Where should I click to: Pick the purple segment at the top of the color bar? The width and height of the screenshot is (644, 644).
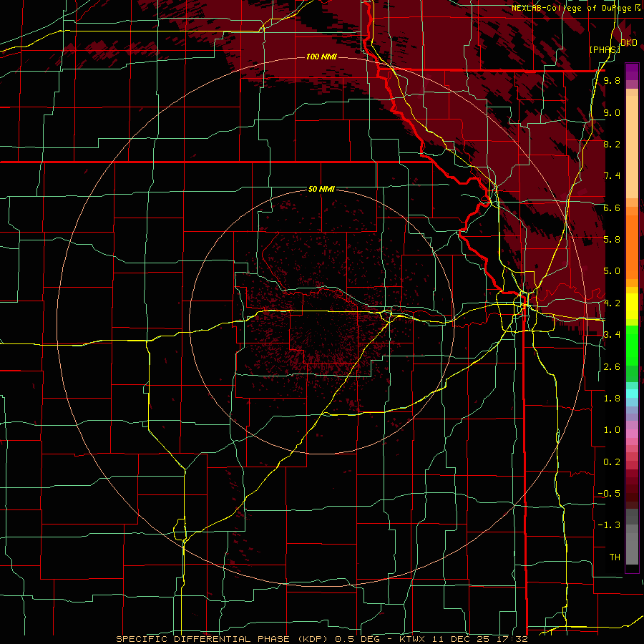tap(632, 72)
